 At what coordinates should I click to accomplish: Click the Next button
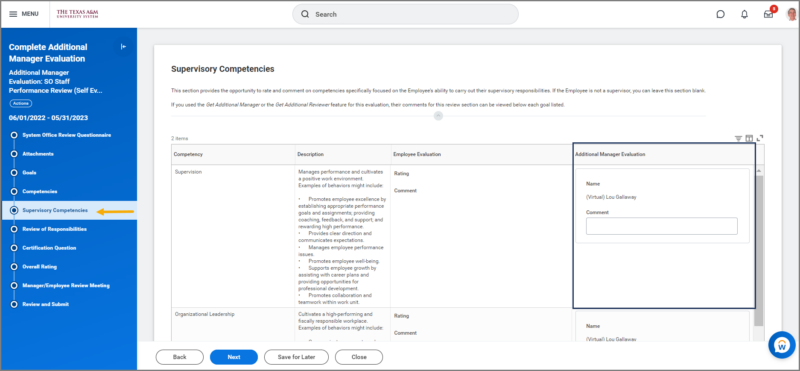234,357
